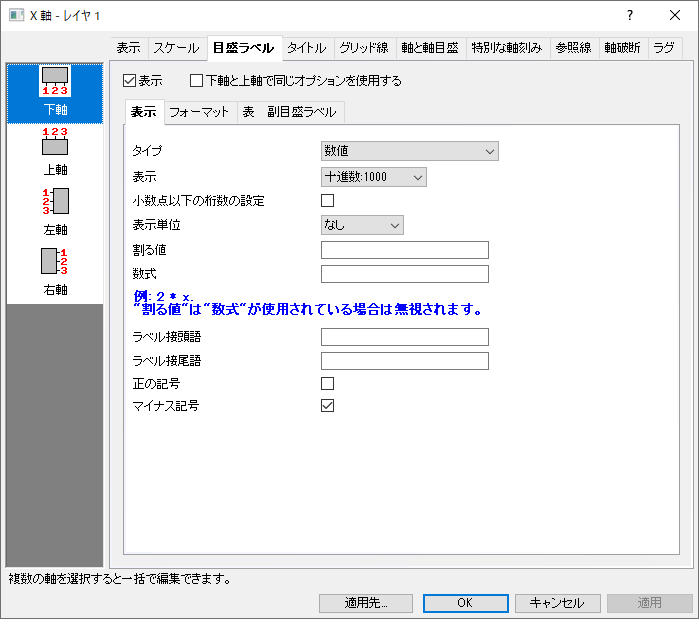699x619 pixels.
Task: Confirm with the OK button
Action: click(x=465, y=603)
